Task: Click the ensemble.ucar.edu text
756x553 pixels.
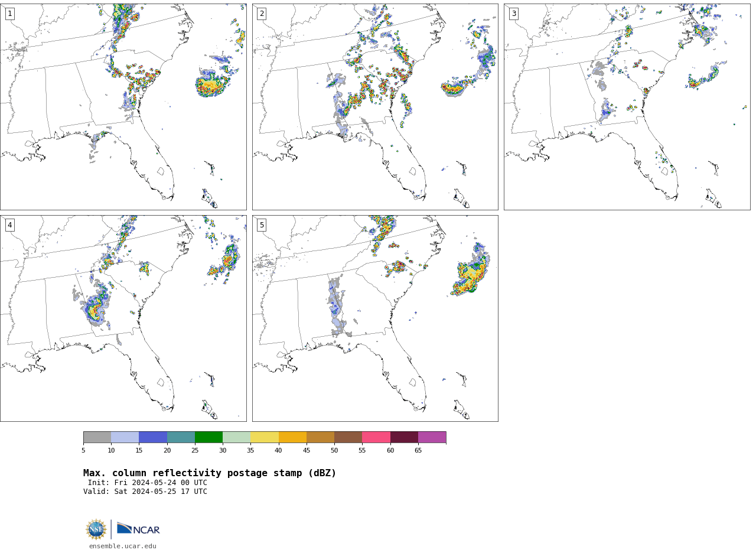Action: coord(123,547)
